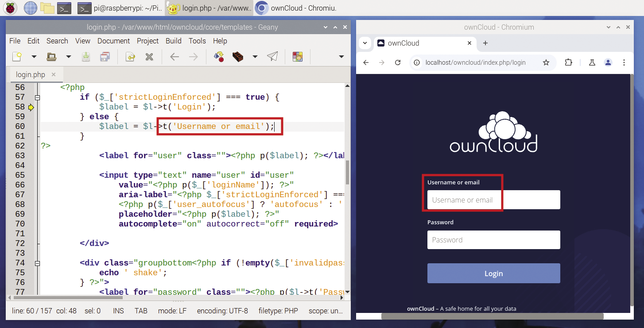
Task: Click the Login button on ownCloud
Action: click(494, 273)
